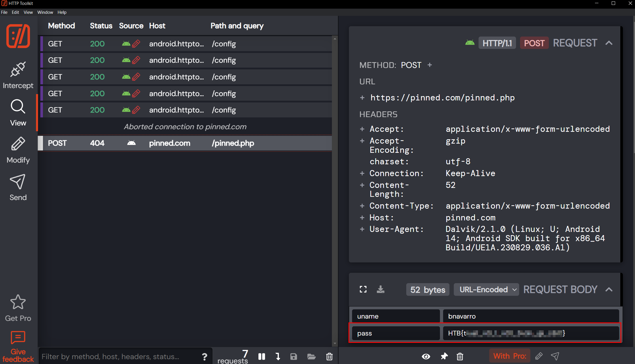Collapse the REQUEST card
The image size is (635, 364).
point(609,43)
